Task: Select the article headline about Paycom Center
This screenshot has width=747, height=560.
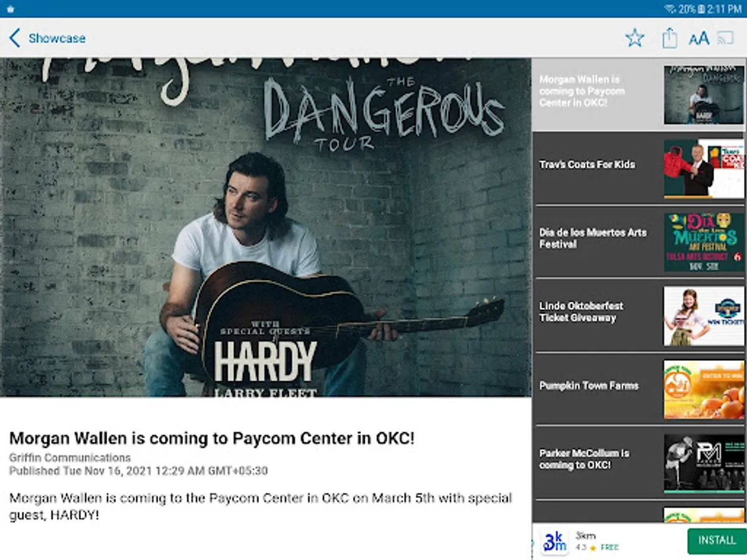Action: pyautogui.click(x=212, y=438)
